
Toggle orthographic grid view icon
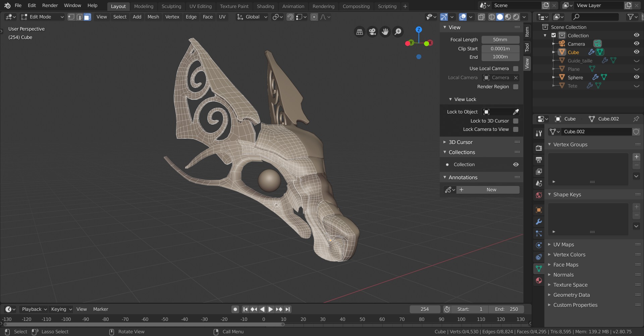click(x=359, y=32)
